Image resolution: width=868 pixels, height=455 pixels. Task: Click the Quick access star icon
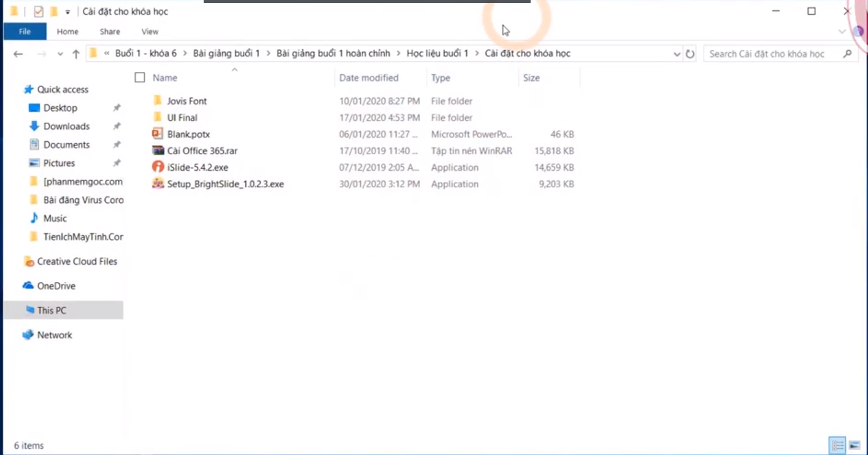pos(28,90)
